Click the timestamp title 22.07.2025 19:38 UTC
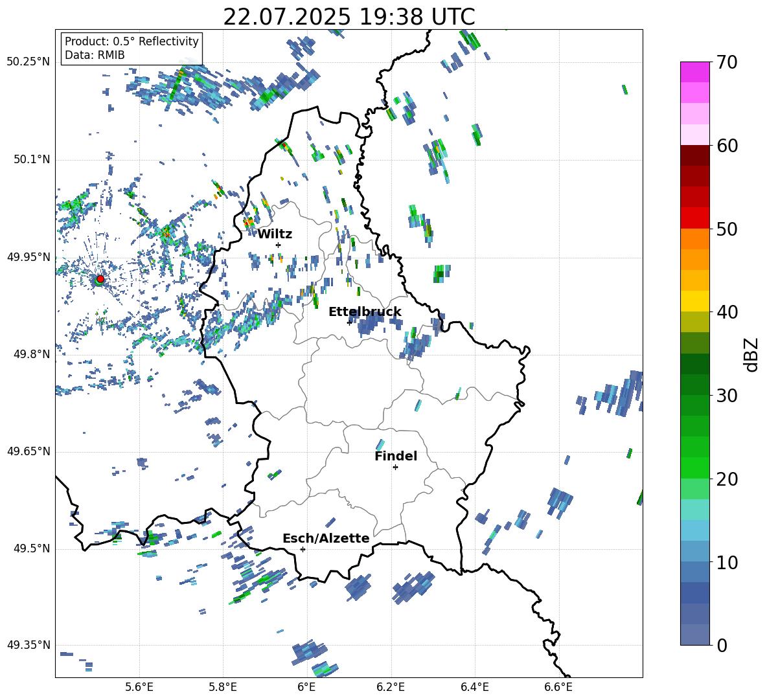This screenshot has height=700, width=767. tap(349, 17)
